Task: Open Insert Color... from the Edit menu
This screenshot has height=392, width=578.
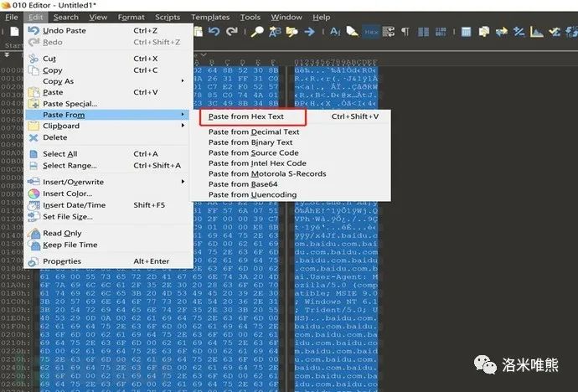Action: [x=108, y=193]
